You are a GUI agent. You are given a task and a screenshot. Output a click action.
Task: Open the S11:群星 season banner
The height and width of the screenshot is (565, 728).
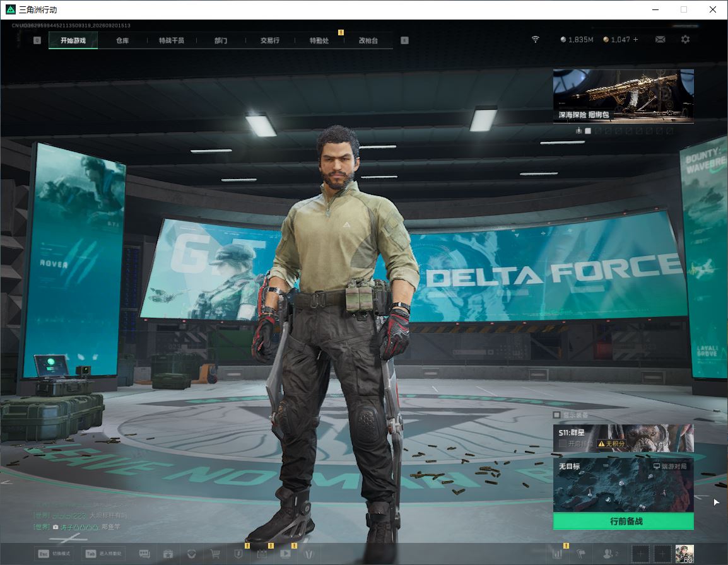[623, 438]
